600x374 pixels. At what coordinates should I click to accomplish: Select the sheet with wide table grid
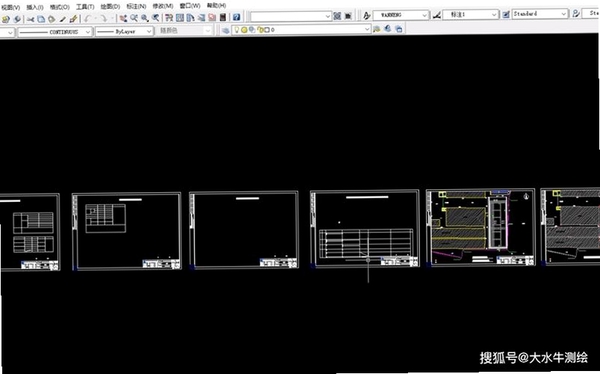pyautogui.click(x=365, y=228)
